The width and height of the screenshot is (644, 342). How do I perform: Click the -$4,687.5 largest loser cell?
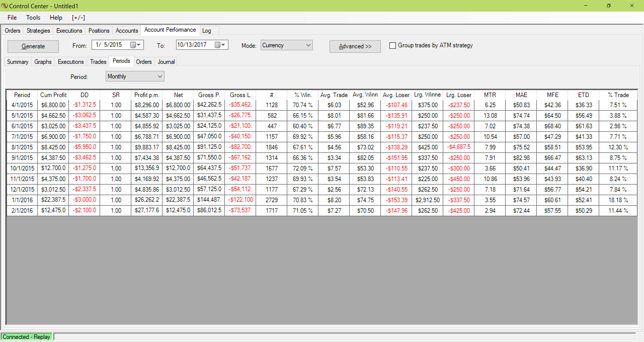(459, 147)
